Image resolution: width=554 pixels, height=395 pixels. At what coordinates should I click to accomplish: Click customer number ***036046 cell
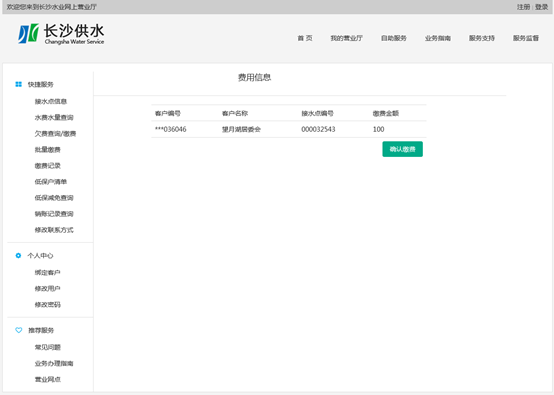click(171, 129)
